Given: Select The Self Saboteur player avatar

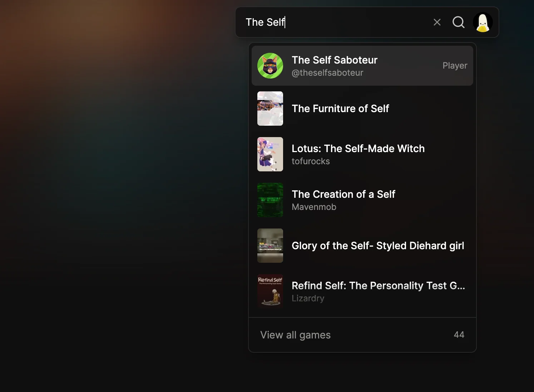Looking at the screenshot, I should (270, 66).
